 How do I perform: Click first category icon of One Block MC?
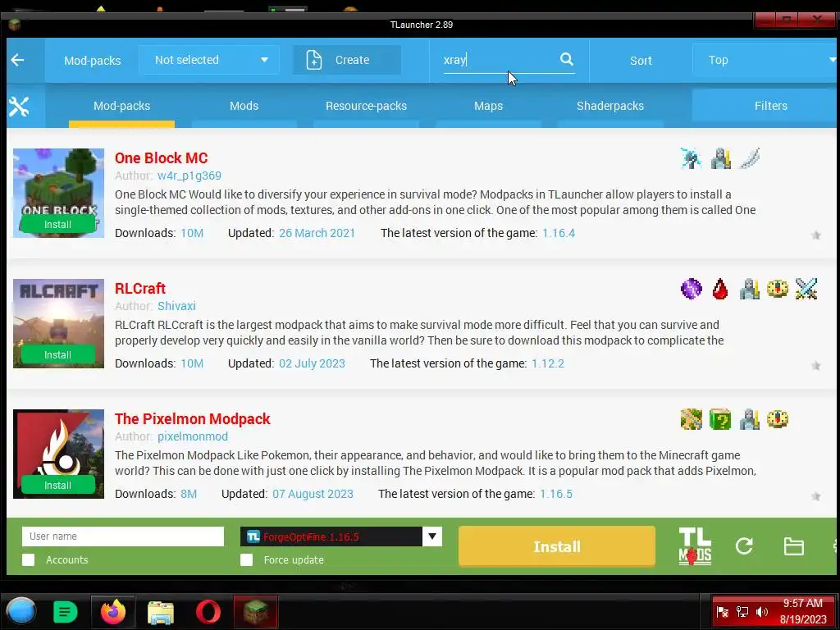coord(691,158)
